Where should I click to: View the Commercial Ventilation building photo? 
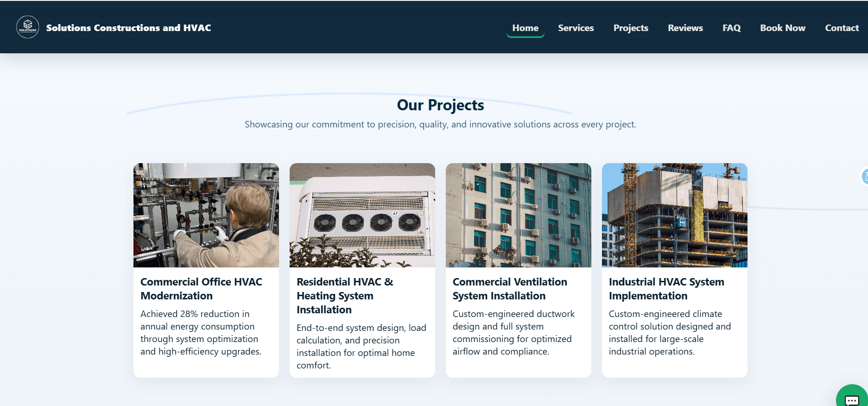click(x=519, y=215)
